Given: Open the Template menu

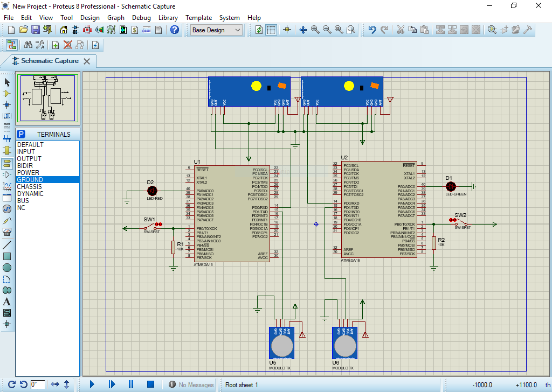Looking at the screenshot, I should point(198,17).
